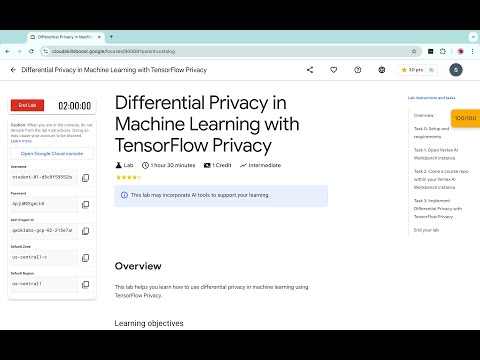480x360 pixels.
Task: Change language with globe icon
Action: pos(382,70)
